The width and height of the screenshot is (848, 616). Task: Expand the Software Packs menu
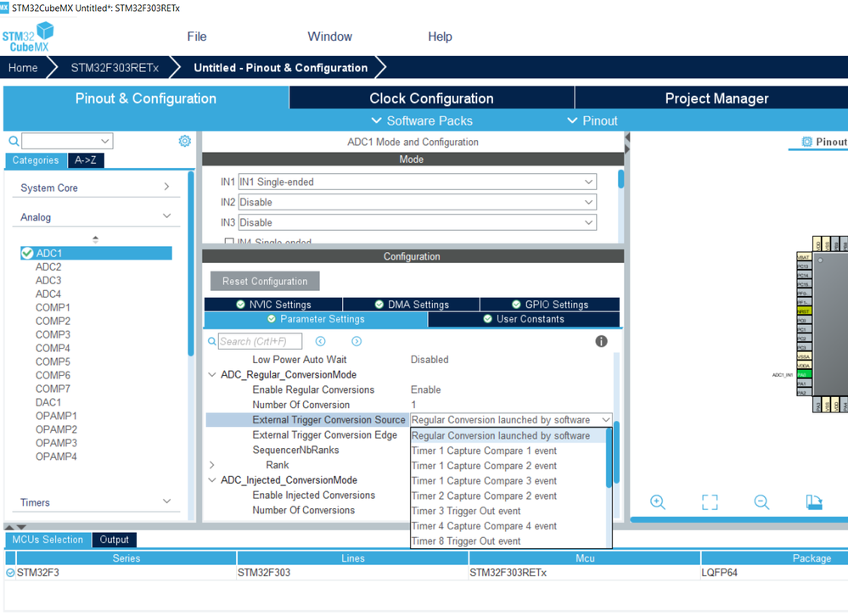point(423,120)
